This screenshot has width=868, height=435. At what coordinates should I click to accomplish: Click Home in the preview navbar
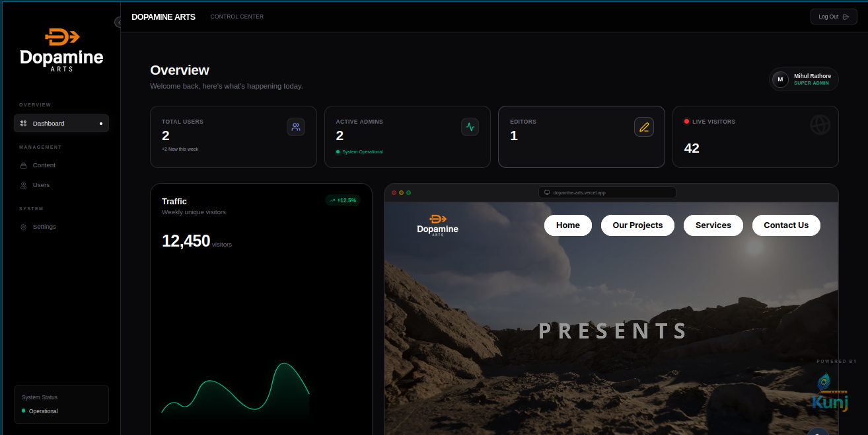pyautogui.click(x=567, y=225)
